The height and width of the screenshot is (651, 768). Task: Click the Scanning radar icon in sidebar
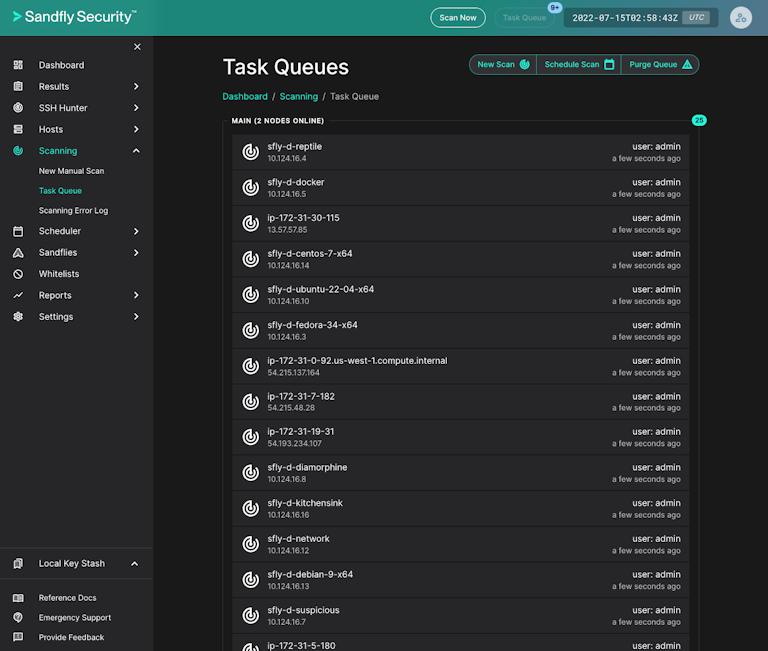pos(18,151)
